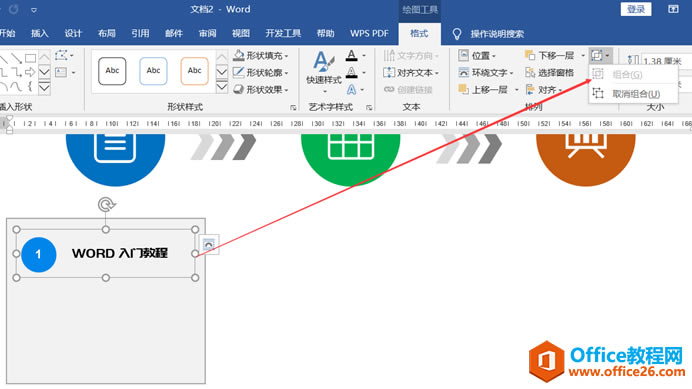The image size is (692, 389).
Task: Select the arrow line shape in gallery
Action: 16,58
